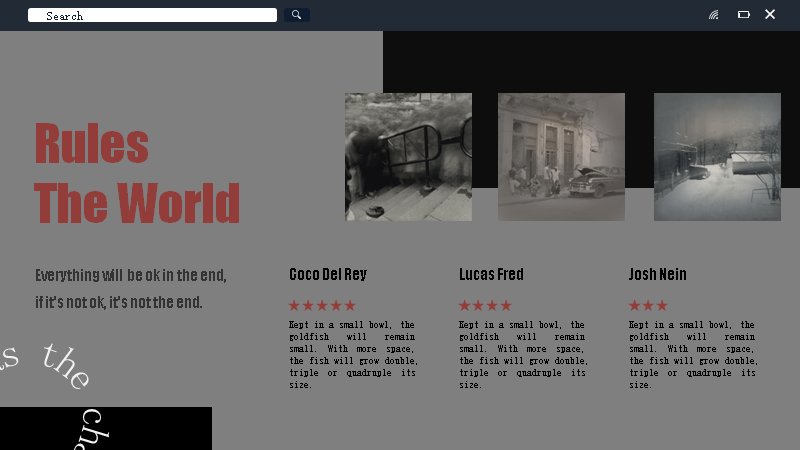
Task: Click the review text under Coco Del Rey
Action: (353, 355)
